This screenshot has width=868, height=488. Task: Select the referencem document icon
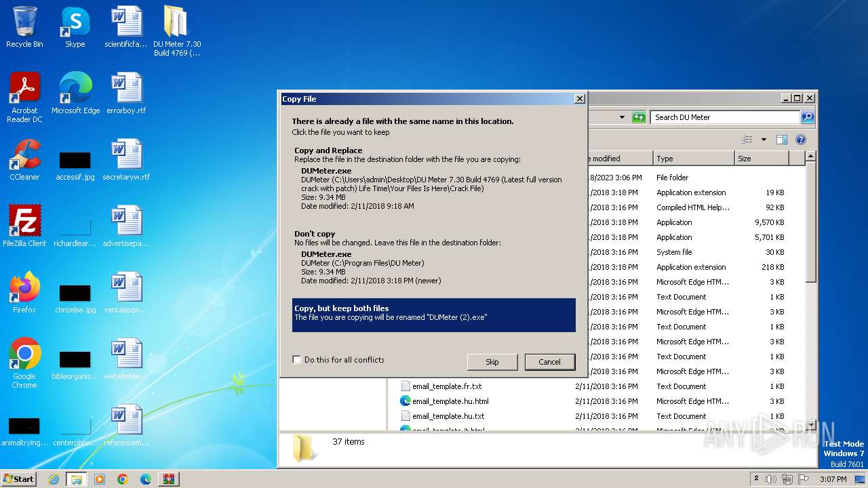(x=126, y=426)
